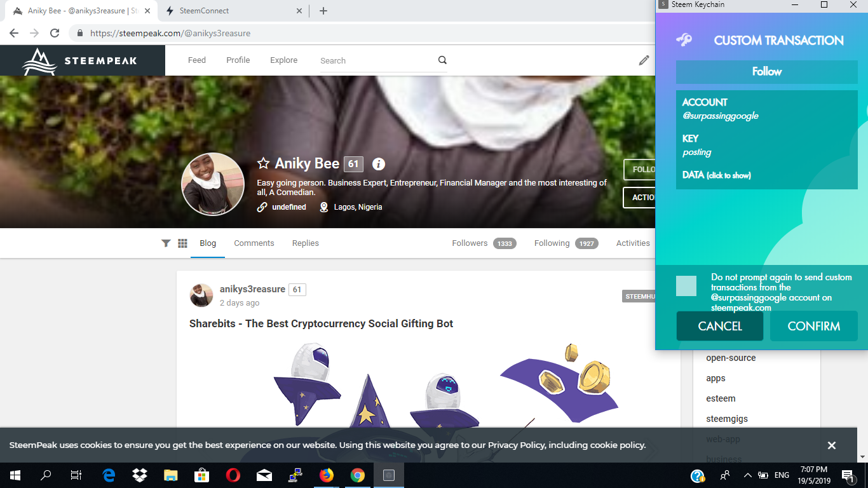The height and width of the screenshot is (488, 868).
Task: Click the steemgigs tag
Action: point(727,419)
